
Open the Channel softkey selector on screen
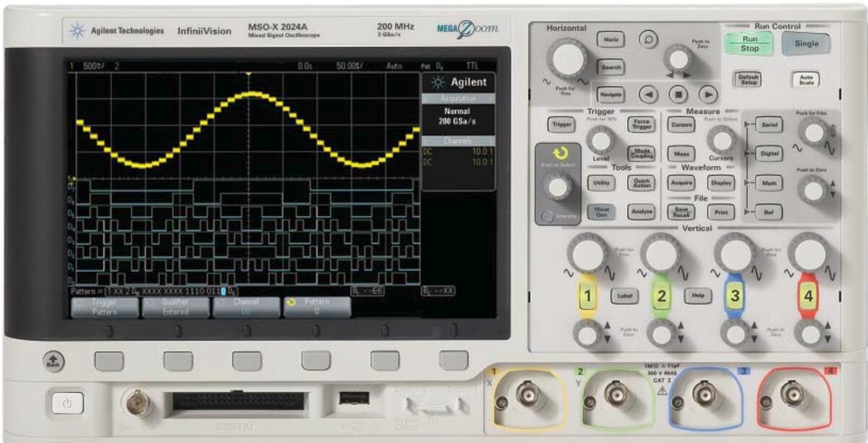coord(246,306)
